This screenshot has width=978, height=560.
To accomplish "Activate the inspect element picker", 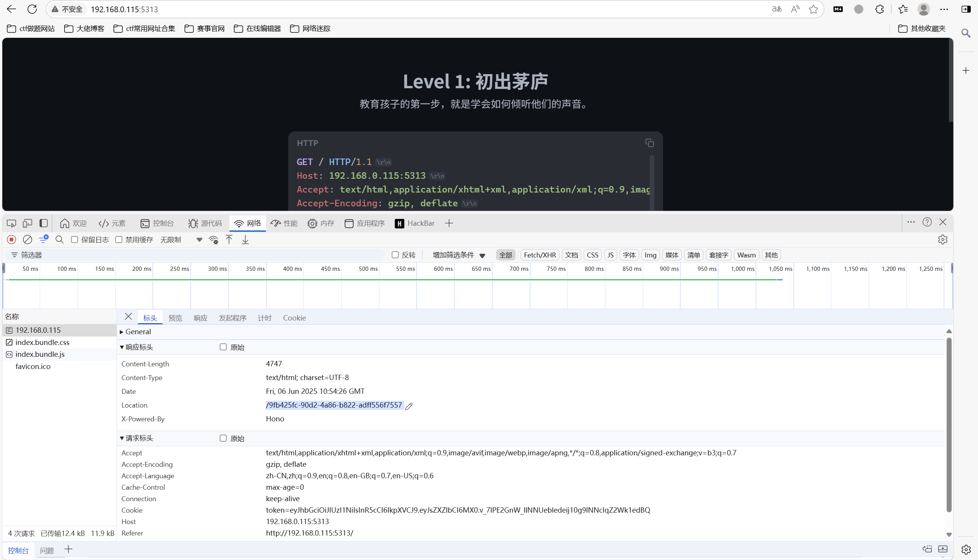I will pyautogui.click(x=11, y=223).
